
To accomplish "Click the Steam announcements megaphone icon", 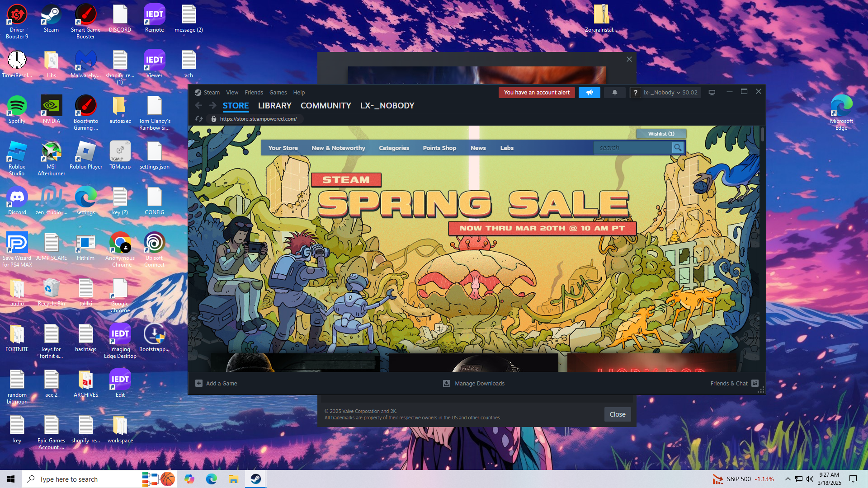I will (x=589, y=93).
